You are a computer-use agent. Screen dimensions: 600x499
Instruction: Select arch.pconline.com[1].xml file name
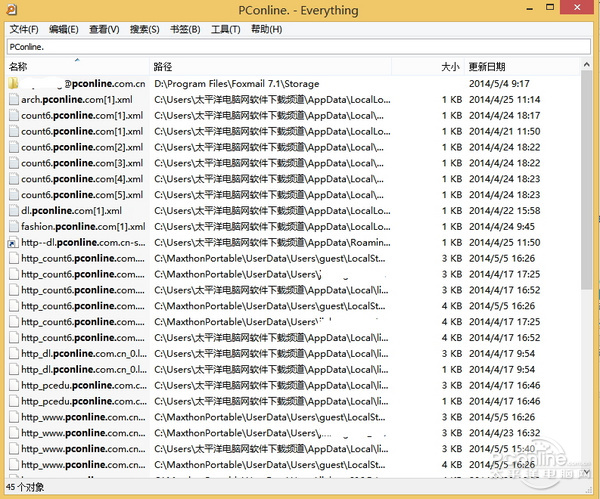pyautogui.click(x=77, y=99)
